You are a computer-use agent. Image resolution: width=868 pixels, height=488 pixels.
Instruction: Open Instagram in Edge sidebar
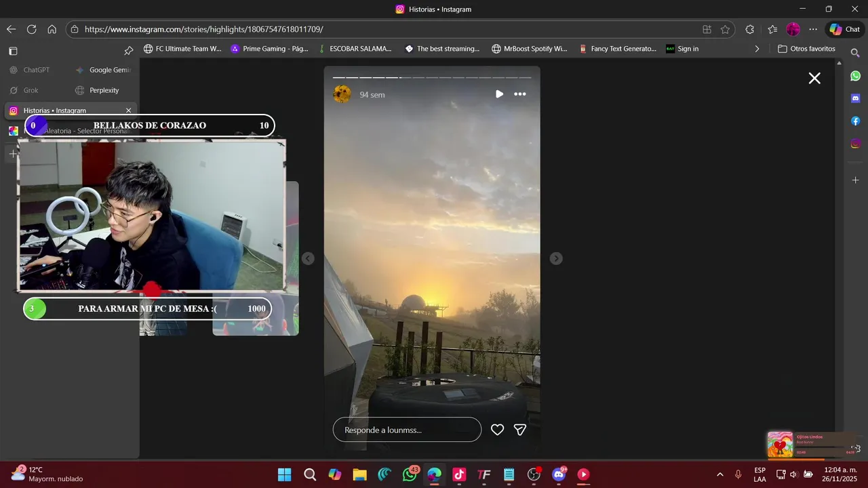pyautogui.click(x=856, y=144)
